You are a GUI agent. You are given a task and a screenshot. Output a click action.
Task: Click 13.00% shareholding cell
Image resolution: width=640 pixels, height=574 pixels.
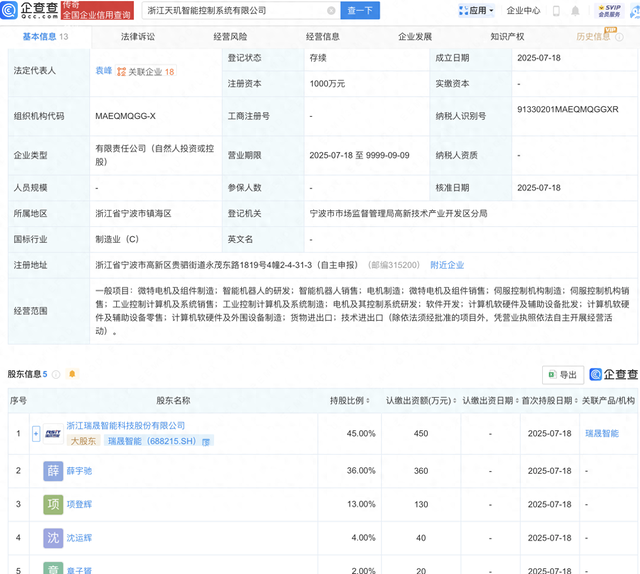[361, 504]
